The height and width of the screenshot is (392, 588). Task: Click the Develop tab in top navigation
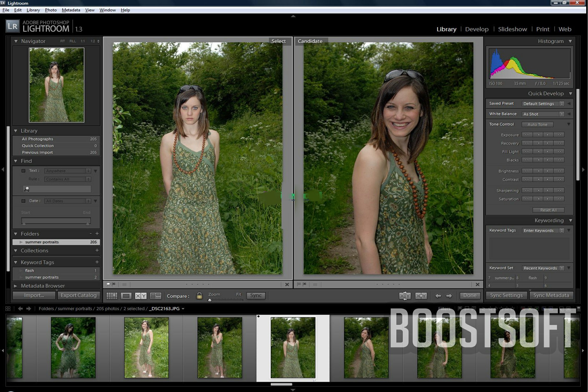pos(477,29)
